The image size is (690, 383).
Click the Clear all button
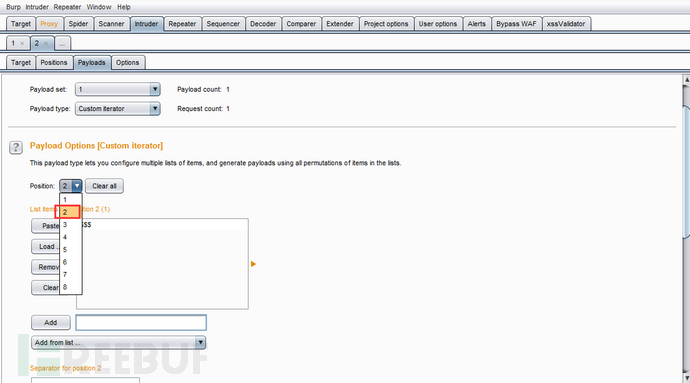[x=104, y=186]
